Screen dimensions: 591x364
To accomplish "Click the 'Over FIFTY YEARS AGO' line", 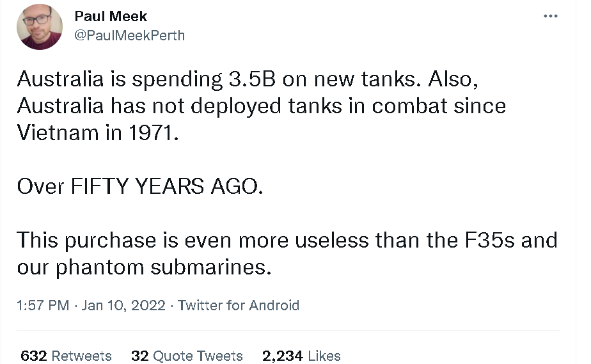I will (x=140, y=186).
